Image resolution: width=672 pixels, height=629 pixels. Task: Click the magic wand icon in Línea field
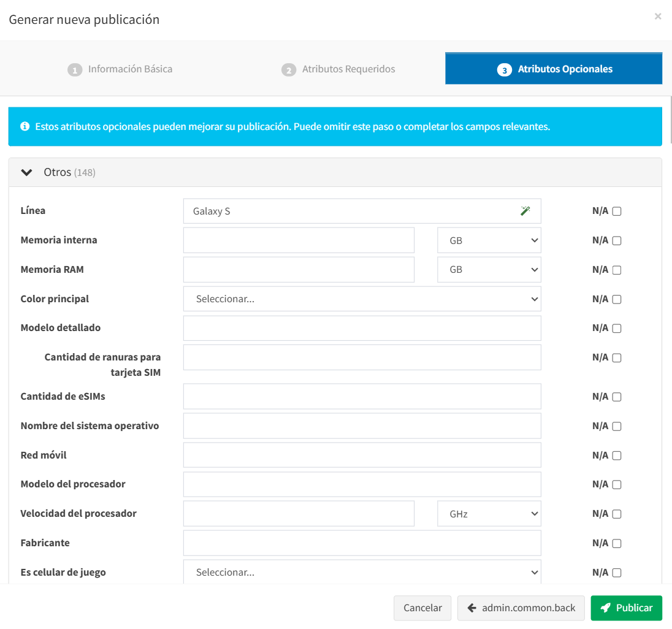pos(525,211)
